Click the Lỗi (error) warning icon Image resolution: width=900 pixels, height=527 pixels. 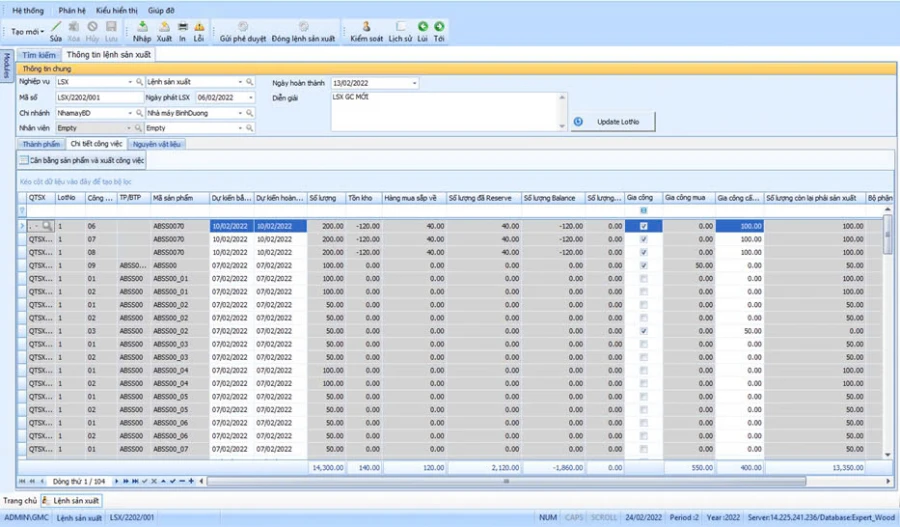click(199, 27)
